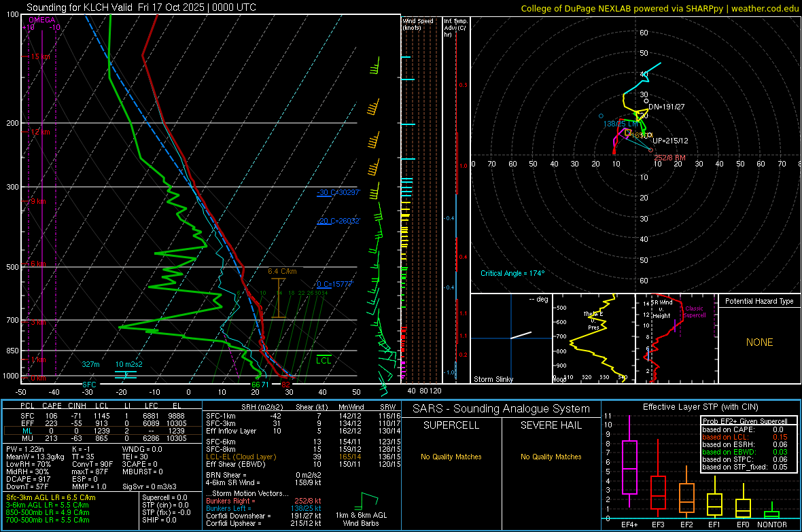Click the '15 km' height marker

(x=40, y=57)
